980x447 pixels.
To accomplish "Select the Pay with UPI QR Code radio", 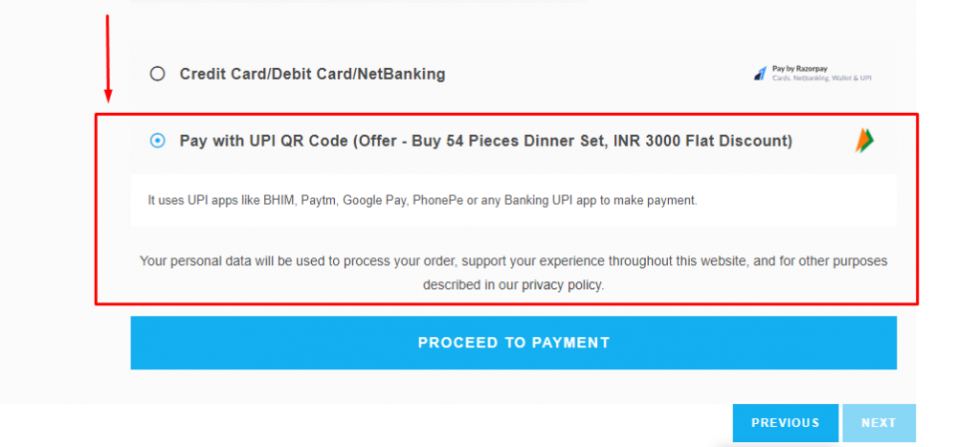I will click(158, 141).
